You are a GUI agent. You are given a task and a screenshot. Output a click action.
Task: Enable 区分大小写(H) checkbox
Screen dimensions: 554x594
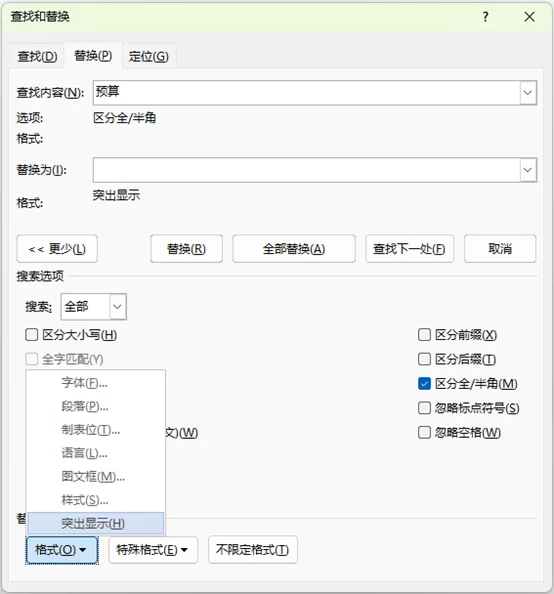[x=31, y=335]
